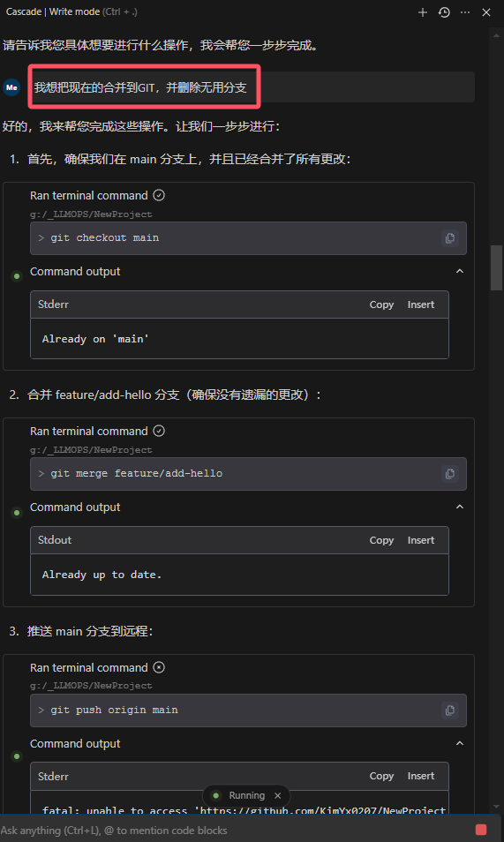Insert the git push Stderr output
Viewport: 504px width, 842px height.
pos(421,776)
